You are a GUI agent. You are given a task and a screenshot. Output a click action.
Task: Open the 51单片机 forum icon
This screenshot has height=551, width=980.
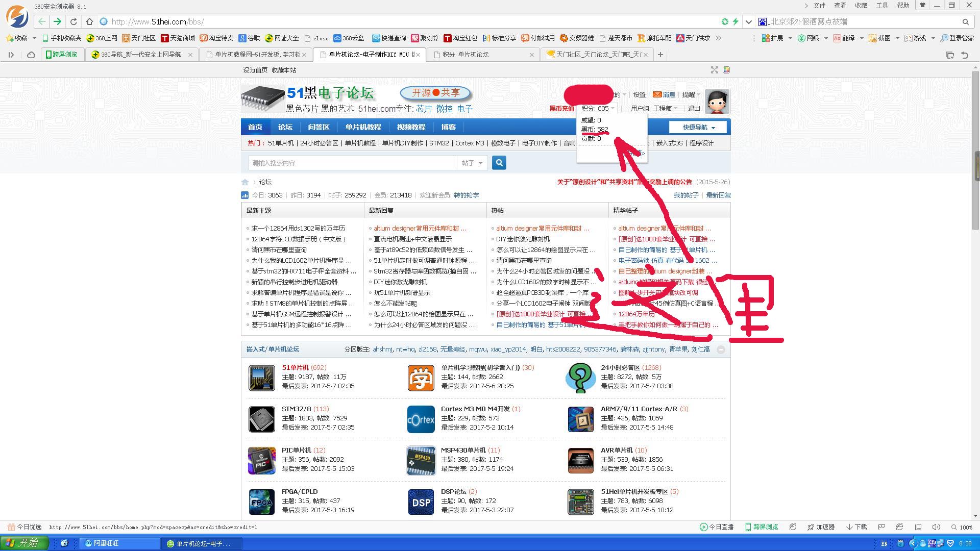tap(261, 378)
